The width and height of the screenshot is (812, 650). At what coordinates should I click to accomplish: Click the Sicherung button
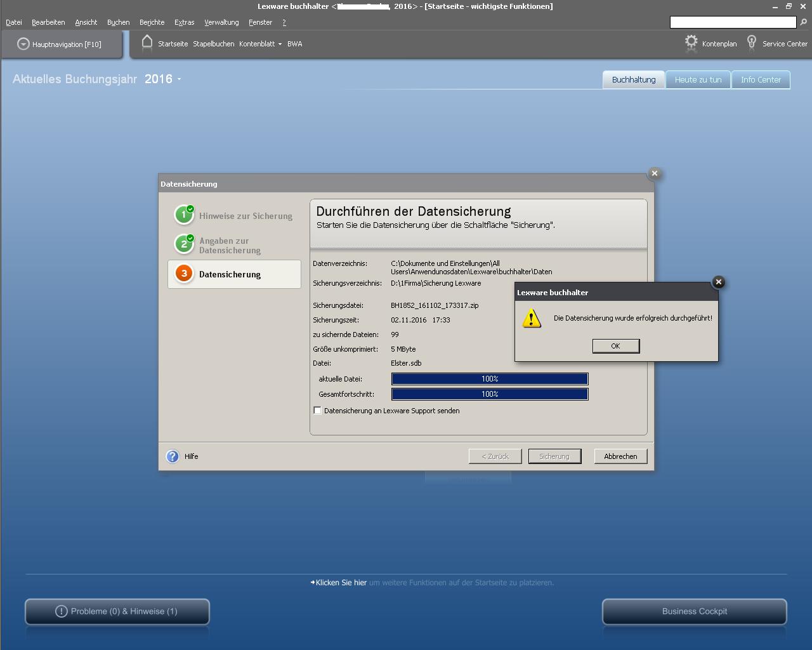click(x=554, y=456)
